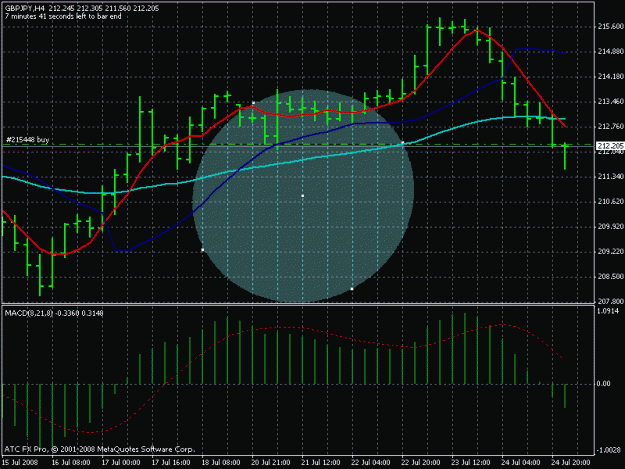Click the MACD scale value 1.0914

coord(608,311)
